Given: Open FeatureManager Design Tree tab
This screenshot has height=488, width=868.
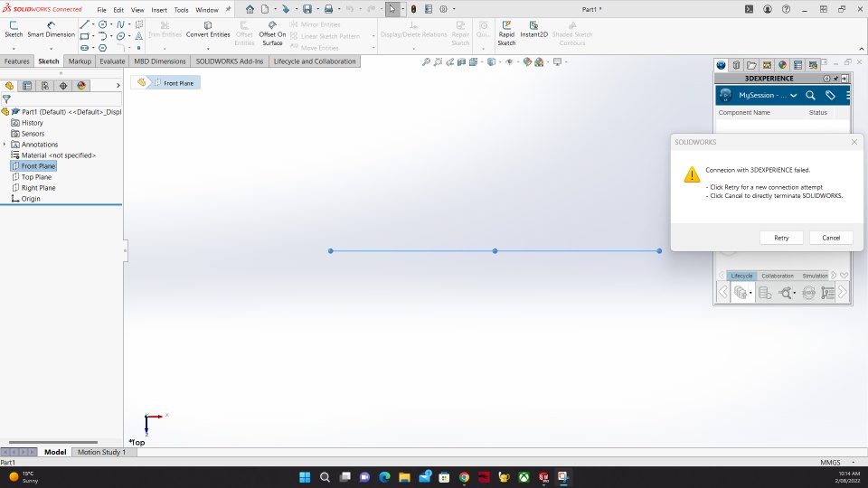Looking at the screenshot, I should coord(9,86).
